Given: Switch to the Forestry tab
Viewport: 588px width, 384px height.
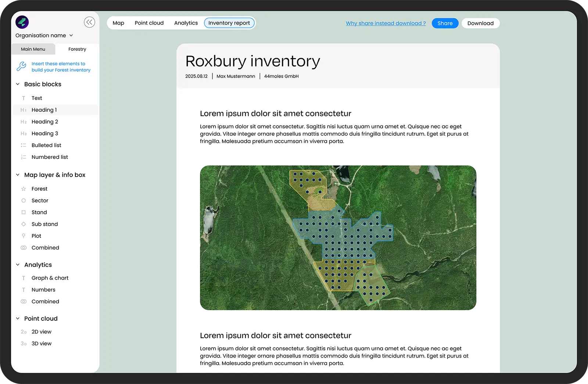Looking at the screenshot, I should pos(77,49).
